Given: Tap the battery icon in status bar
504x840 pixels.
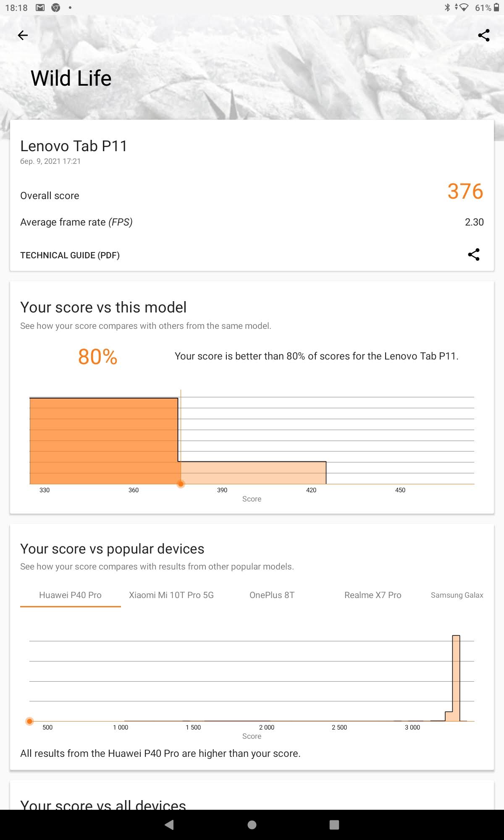Looking at the screenshot, I should pos(496,8).
